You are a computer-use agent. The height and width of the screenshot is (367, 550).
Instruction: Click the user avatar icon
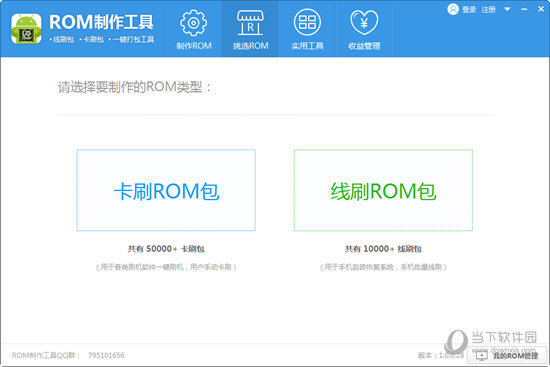[453, 9]
